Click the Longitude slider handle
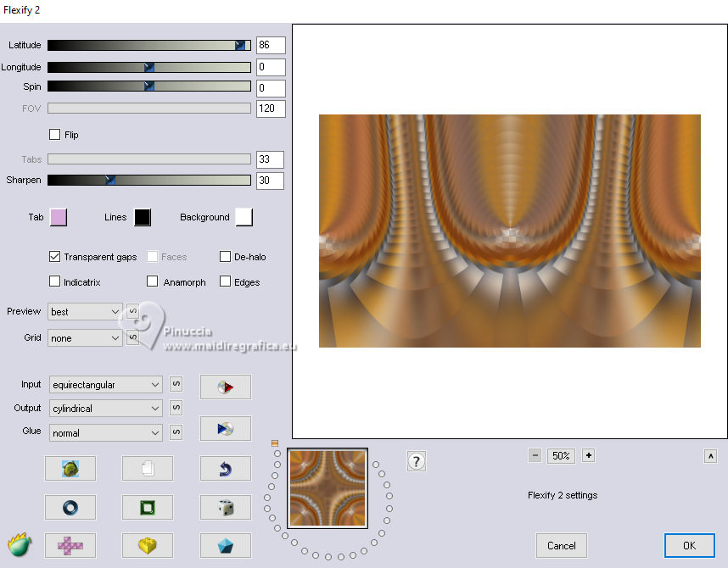Screen dimensions: 728x568 pos(149,67)
